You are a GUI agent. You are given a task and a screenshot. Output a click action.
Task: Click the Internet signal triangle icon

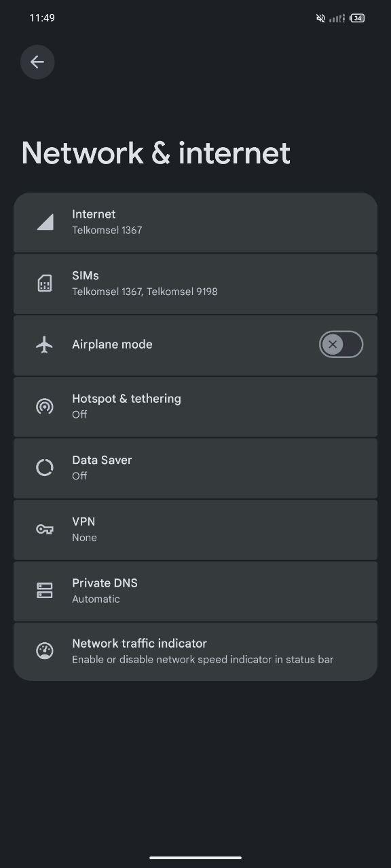pyautogui.click(x=45, y=222)
